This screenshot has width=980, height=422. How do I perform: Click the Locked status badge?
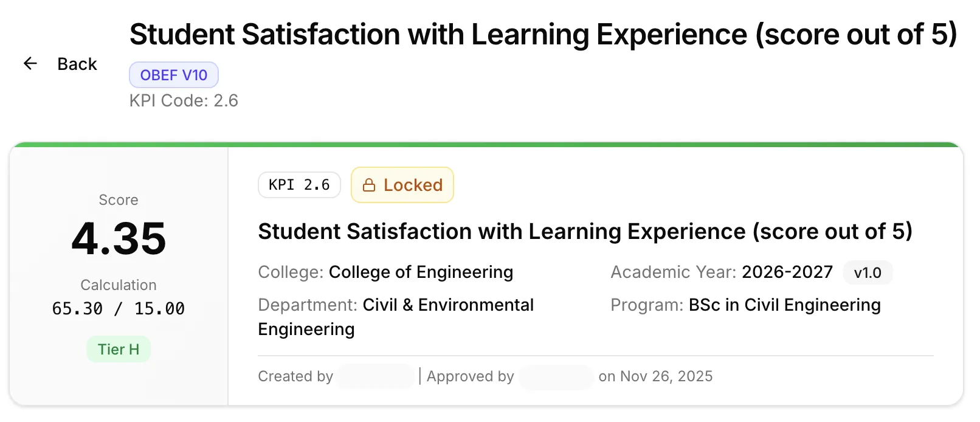tap(402, 185)
